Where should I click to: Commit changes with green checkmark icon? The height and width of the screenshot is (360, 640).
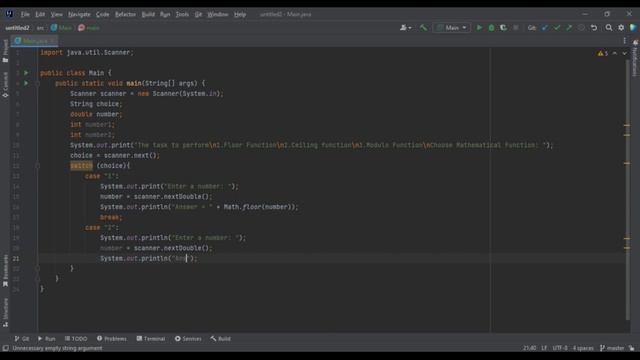point(557,28)
